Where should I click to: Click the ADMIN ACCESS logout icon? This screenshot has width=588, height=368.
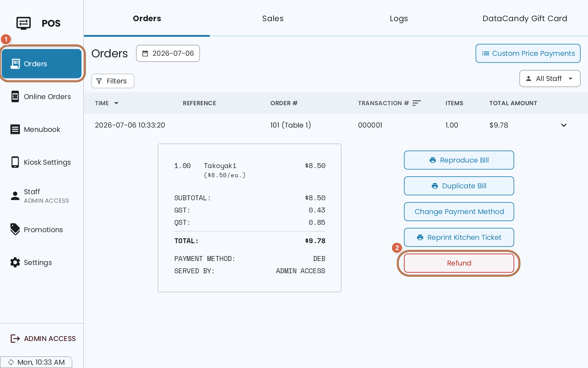[x=15, y=339]
